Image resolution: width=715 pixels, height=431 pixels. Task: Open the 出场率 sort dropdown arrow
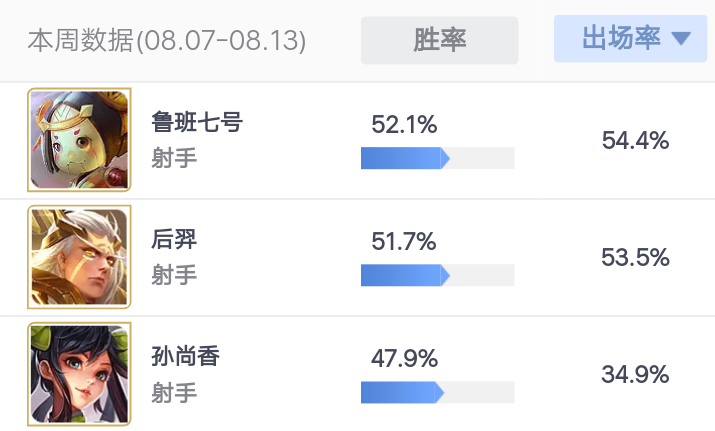682,39
